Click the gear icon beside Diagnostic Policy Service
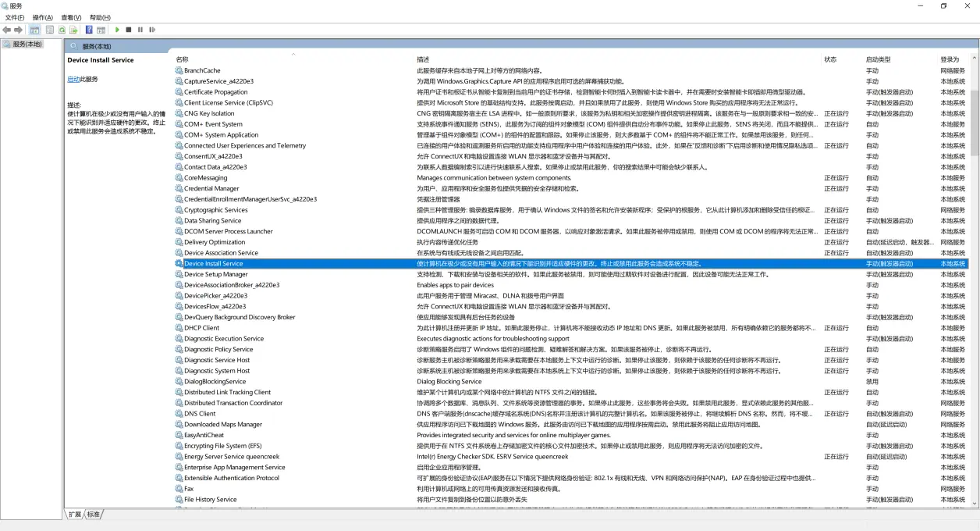980x531 pixels. coord(179,349)
